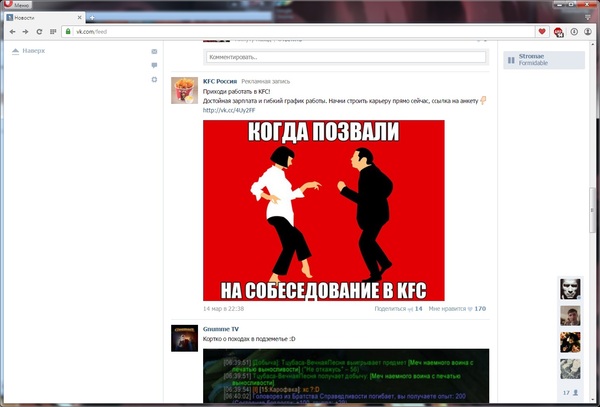This screenshot has height=407, width=600.
Task: Open fourth friend avatar in chat sidebar
Action: pyautogui.click(x=570, y=369)
